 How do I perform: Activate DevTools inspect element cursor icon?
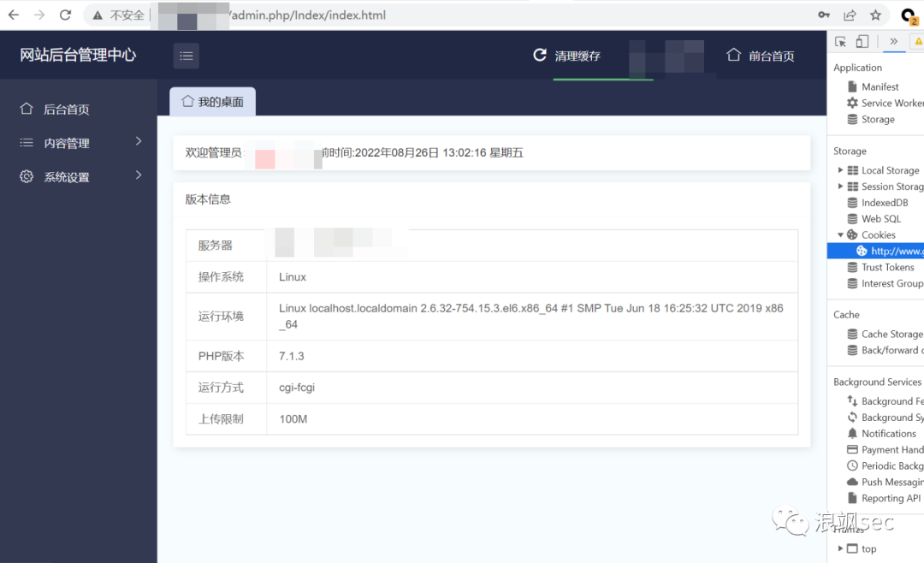pyautogui.click(x=840, y=41)
